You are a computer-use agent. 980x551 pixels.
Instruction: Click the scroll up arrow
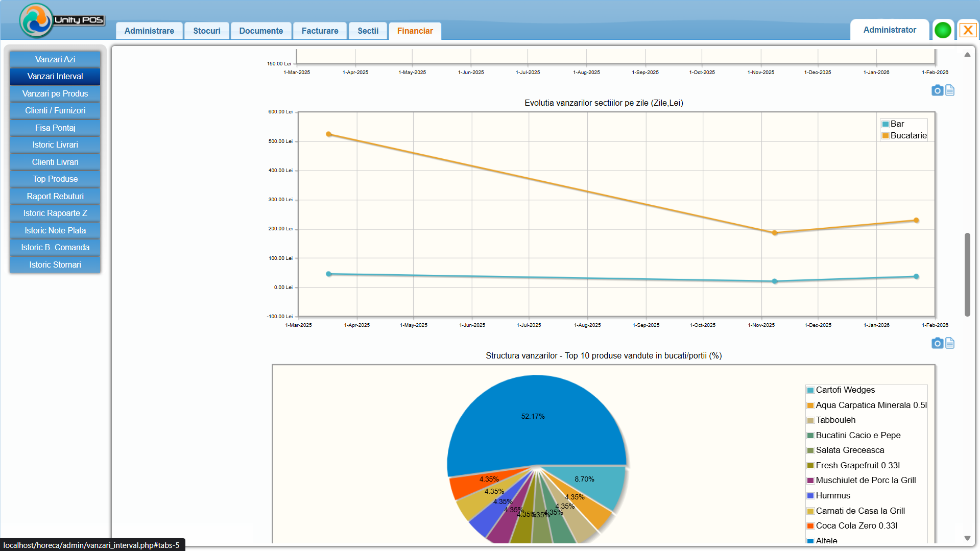click(x=967, y=55)
